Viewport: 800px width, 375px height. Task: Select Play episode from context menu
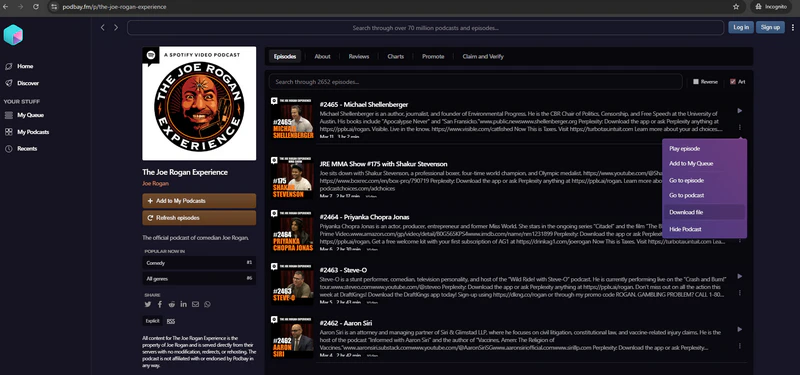tap(705, 149)
